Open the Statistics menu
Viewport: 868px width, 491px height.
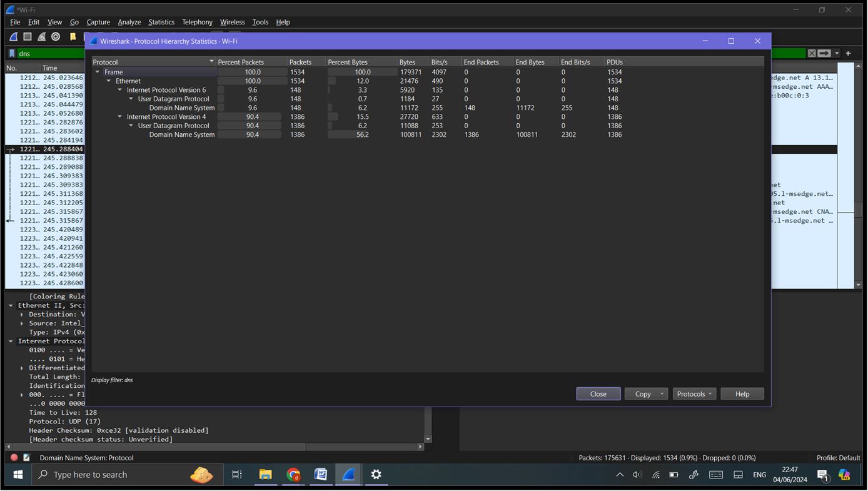click(x=161, y=22)
